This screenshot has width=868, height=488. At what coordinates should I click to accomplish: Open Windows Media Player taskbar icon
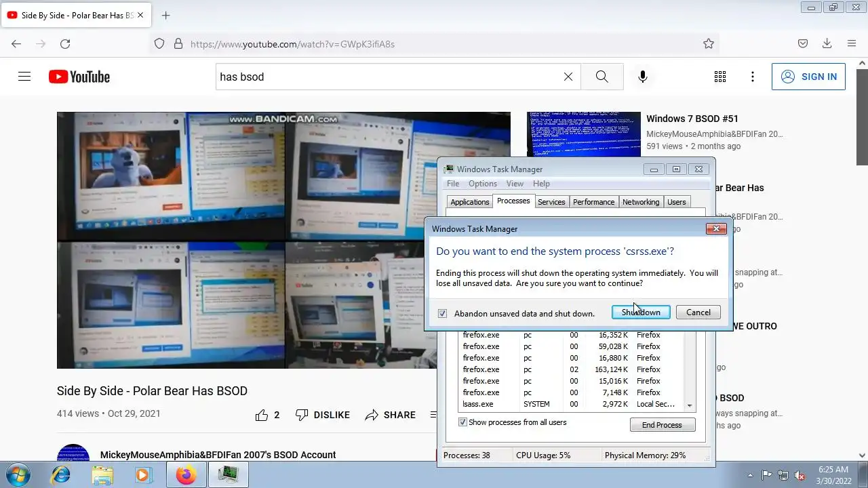143,474
